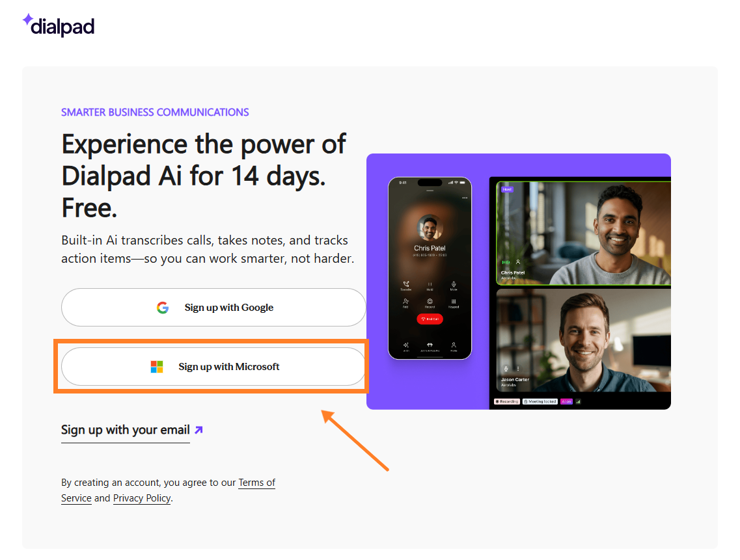Click Sign up with Google button
Image resolution: width=740 pixels, height=560 pixels.
coord(213,307)
